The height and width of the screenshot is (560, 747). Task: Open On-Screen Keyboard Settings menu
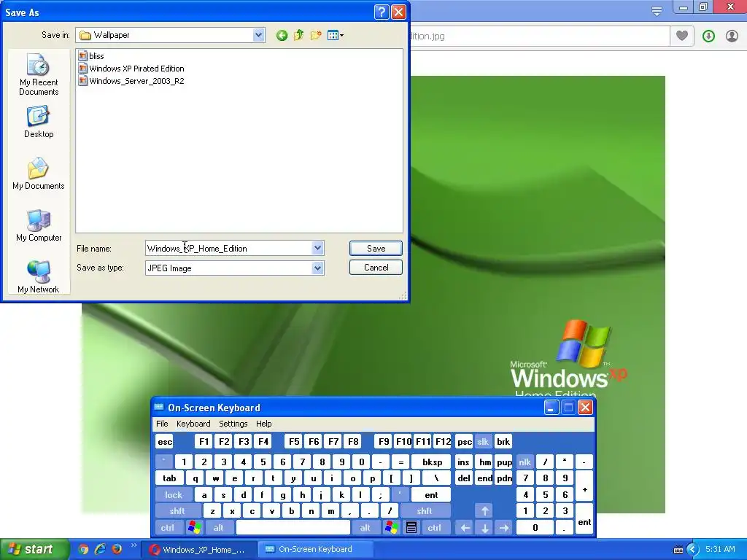pos(233,424)
